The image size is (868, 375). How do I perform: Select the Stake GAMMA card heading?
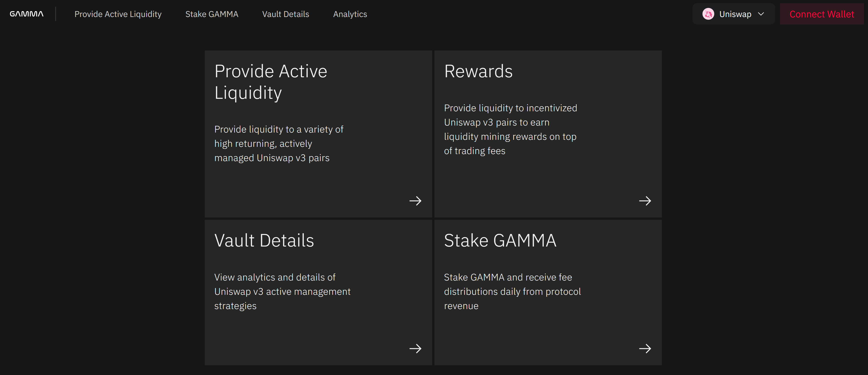pos(500,240)
